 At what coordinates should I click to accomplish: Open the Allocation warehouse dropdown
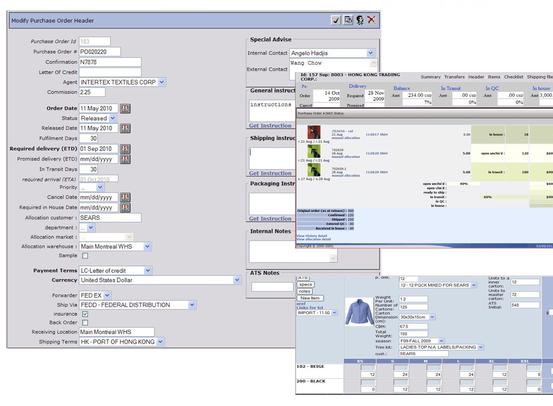pos(147,246)
